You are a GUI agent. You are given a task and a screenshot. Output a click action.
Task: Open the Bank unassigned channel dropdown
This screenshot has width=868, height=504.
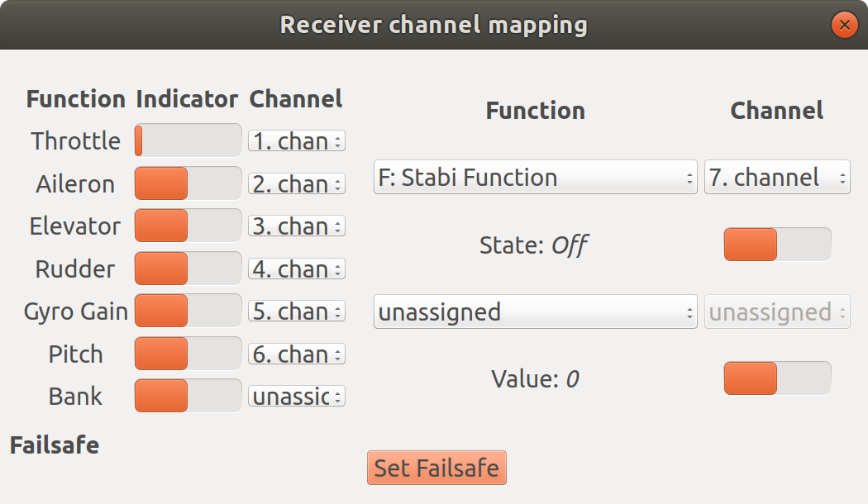[296, 397]
